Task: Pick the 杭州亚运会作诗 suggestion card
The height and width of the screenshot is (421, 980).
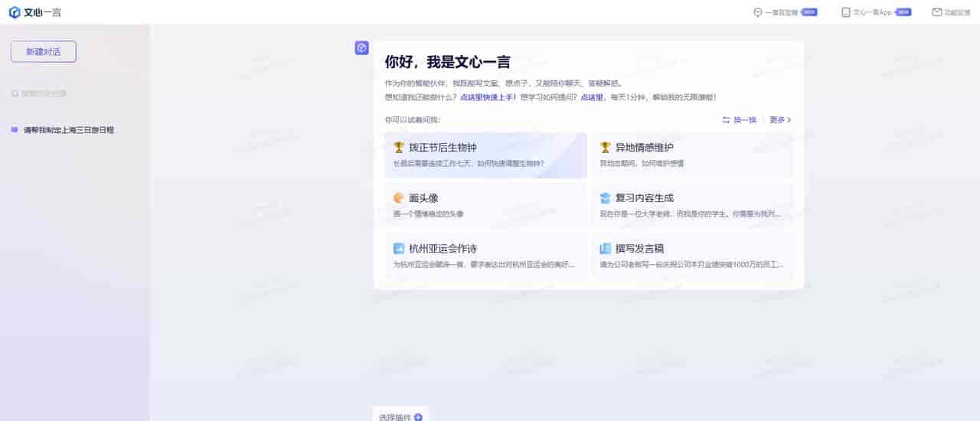Action: pos(485,256)
